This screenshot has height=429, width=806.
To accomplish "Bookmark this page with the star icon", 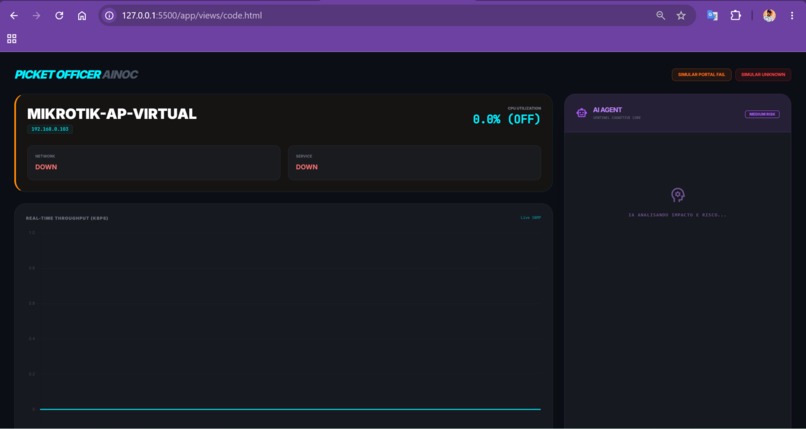I will [x=681, y=15].
